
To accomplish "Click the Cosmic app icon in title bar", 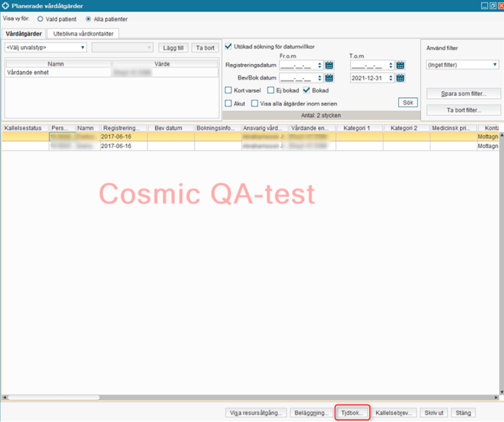I will pos(6,5).
